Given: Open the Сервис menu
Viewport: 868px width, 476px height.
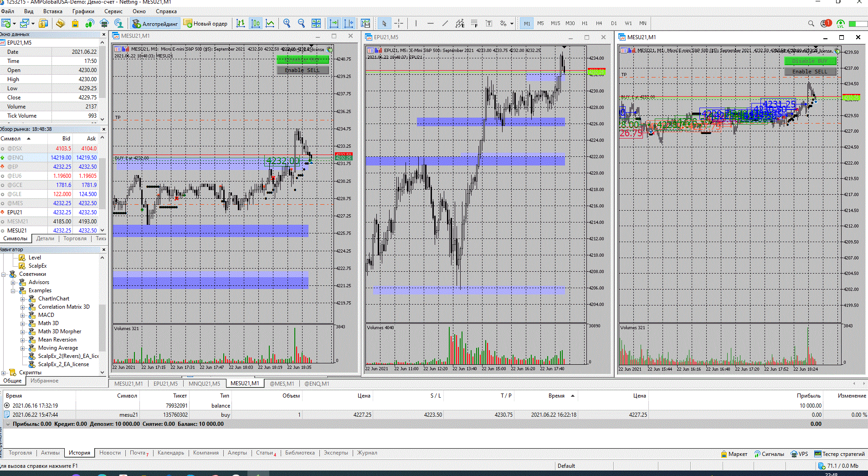Looking at the screenshot, I should (113, 11).
